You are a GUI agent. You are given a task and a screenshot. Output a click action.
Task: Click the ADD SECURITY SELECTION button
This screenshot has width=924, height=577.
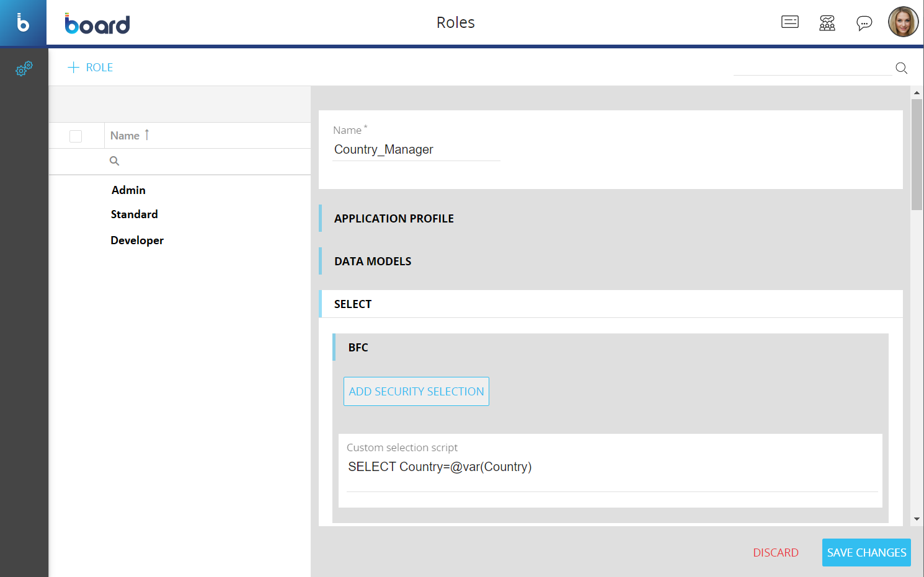click(416, 392)
